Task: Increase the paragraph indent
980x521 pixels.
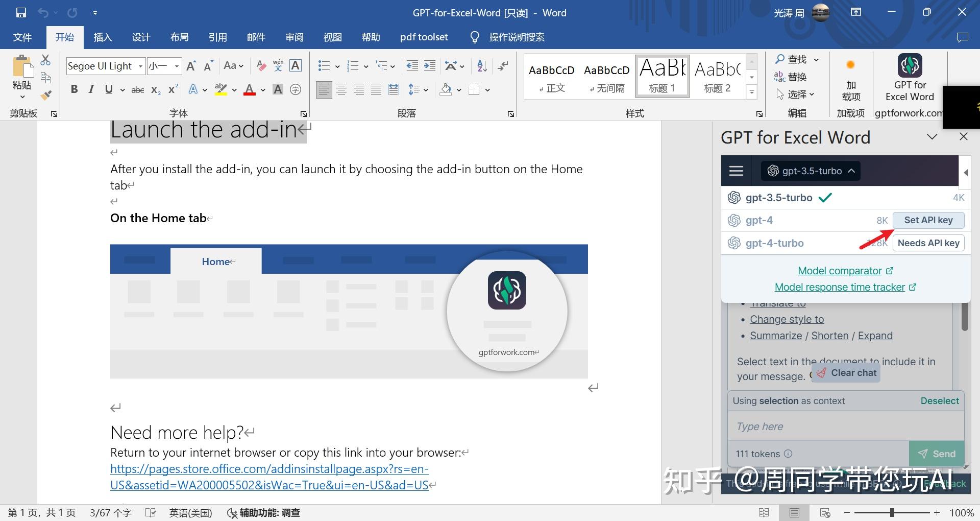Action: (x=430, y=66)
